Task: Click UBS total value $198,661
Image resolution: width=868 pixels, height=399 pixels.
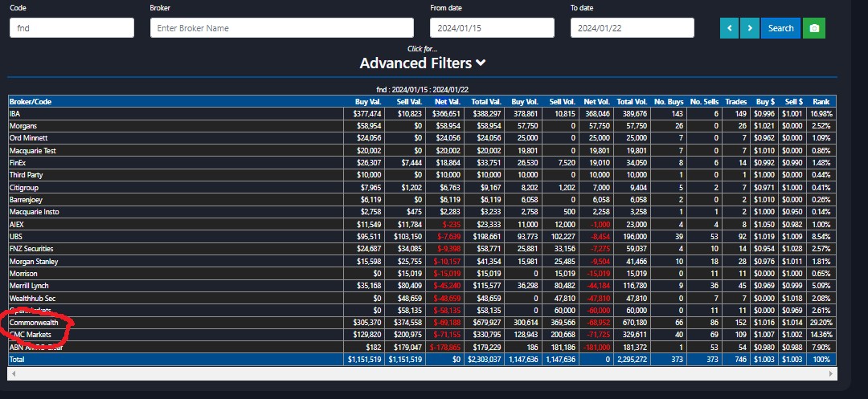Action: pyautogui.click(x=486, y=237)
